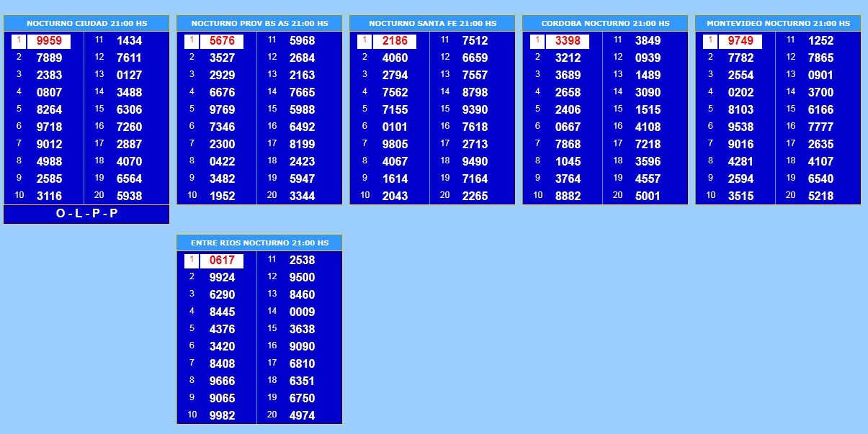Click red first prize 5676 in Prov Bs As

point(222,41)
